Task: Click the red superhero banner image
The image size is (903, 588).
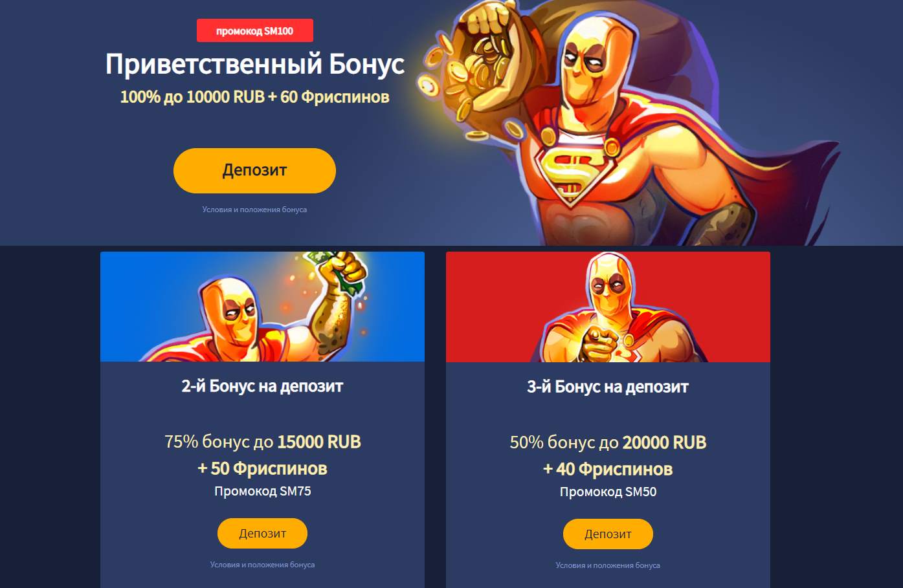Action: coord(608,307)
